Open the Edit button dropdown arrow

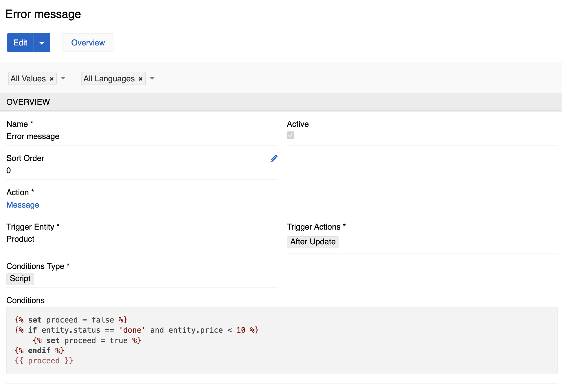coord(42,43)
